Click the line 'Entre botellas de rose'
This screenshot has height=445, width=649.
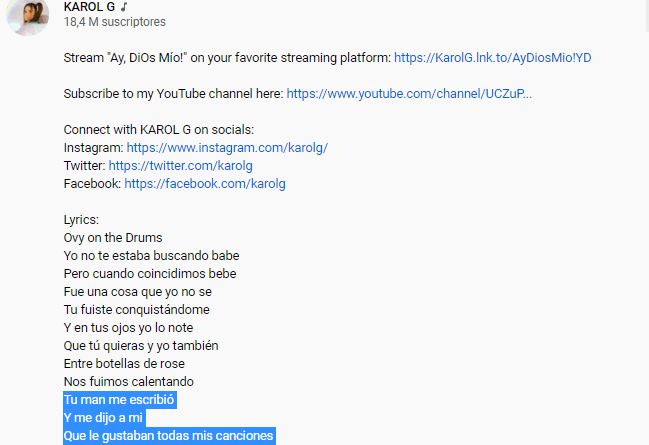[124, 364]
